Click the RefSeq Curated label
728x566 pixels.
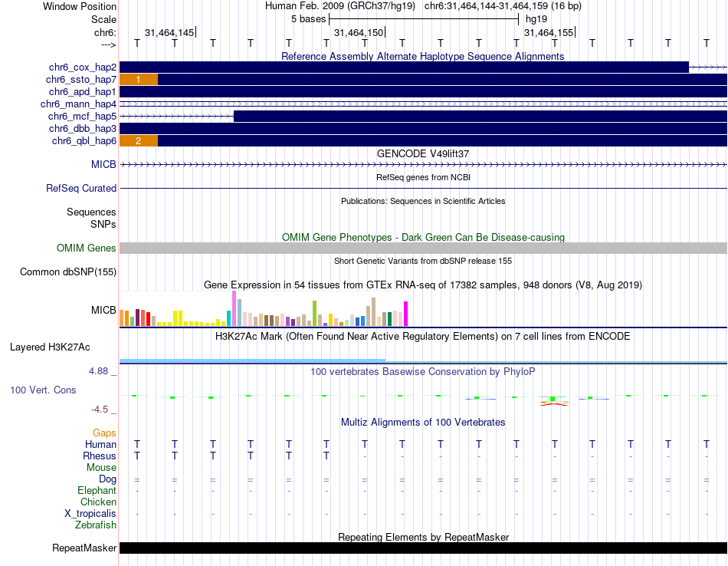[81, 188]
